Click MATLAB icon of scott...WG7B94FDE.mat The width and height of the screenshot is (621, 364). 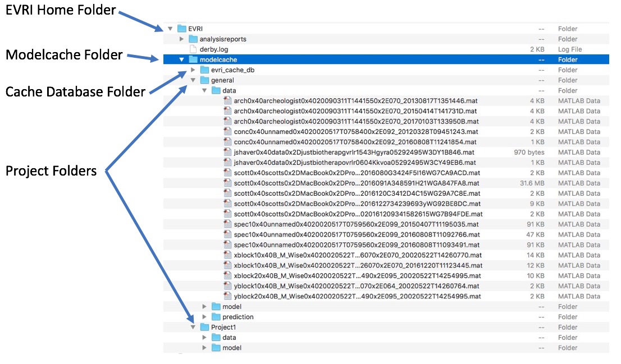(227, 214)
